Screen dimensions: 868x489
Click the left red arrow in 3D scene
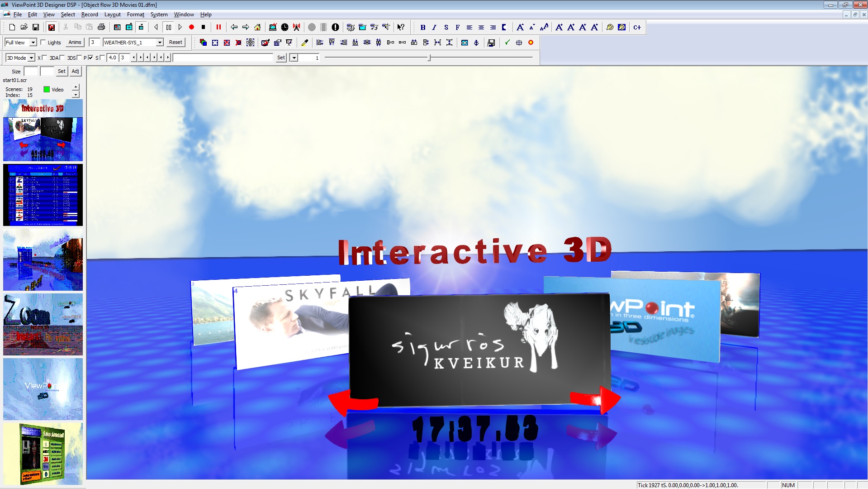tap(353, 402)
